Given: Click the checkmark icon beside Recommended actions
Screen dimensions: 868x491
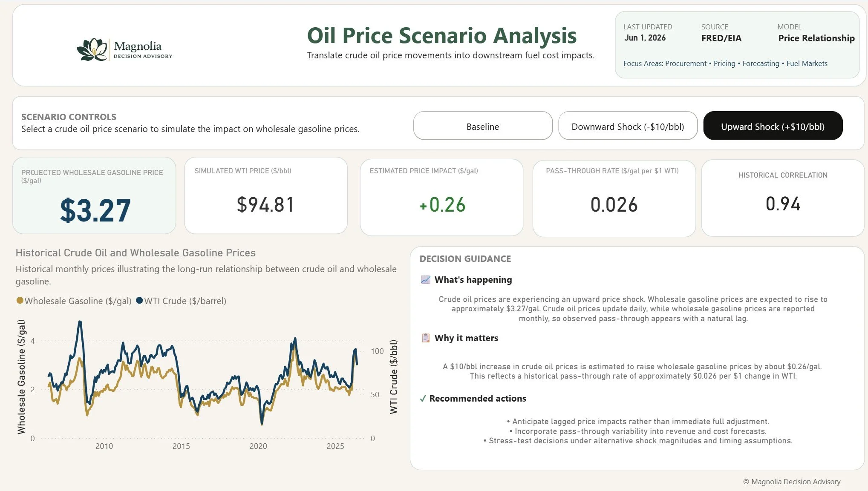Looking at the screenshot, I should 423,399.
